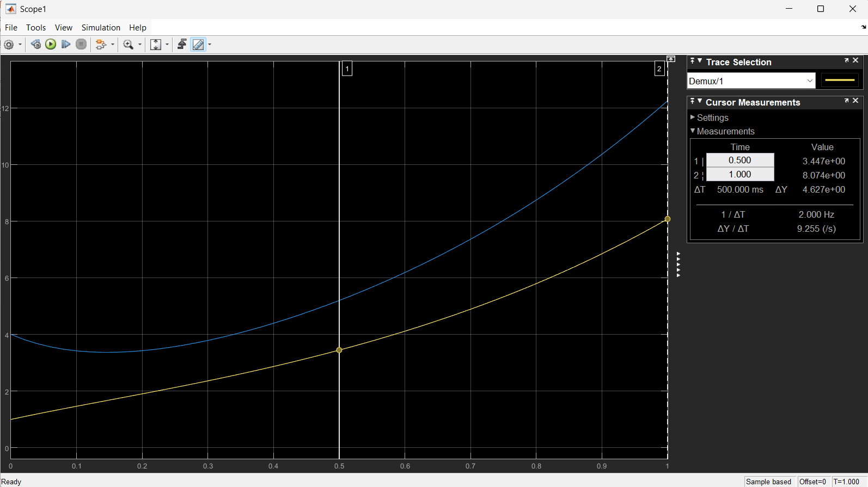Viewport: 868px width, 487px height.
Task: Select cursor 1 marker label on plot
Action: (x=347, y=69)
